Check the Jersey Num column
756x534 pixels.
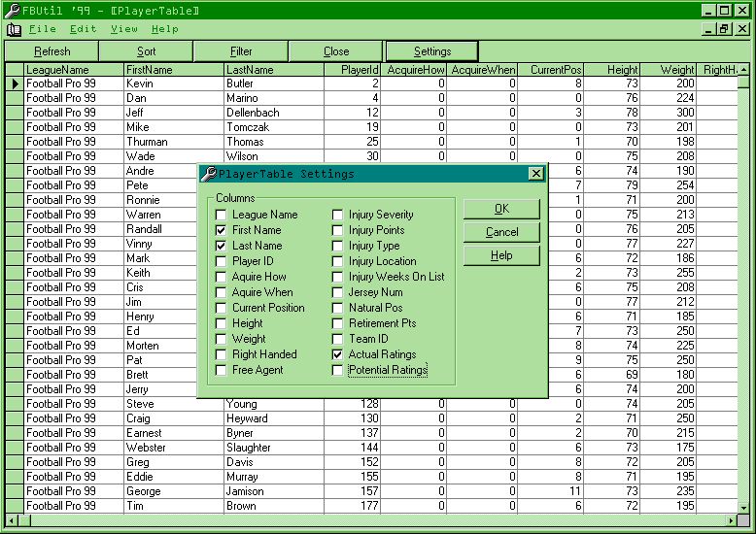click(x=337, y=292)
